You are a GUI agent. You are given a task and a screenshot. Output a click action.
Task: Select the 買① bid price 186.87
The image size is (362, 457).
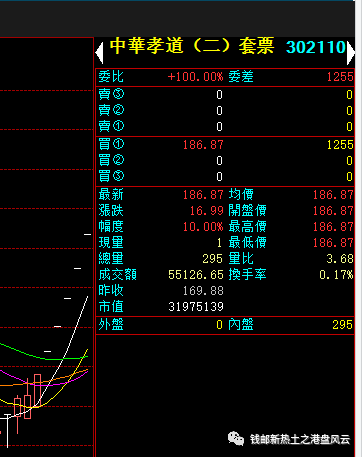pos(203,145)
